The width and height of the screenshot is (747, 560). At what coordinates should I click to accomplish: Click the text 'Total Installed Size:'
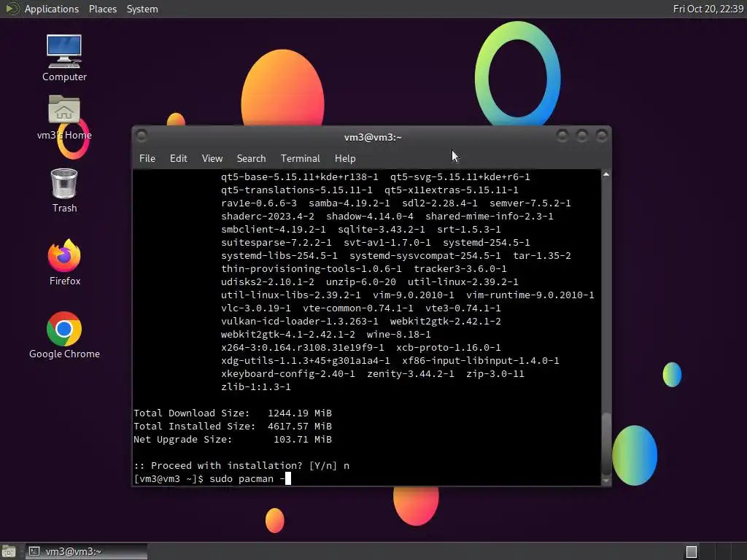194,426
